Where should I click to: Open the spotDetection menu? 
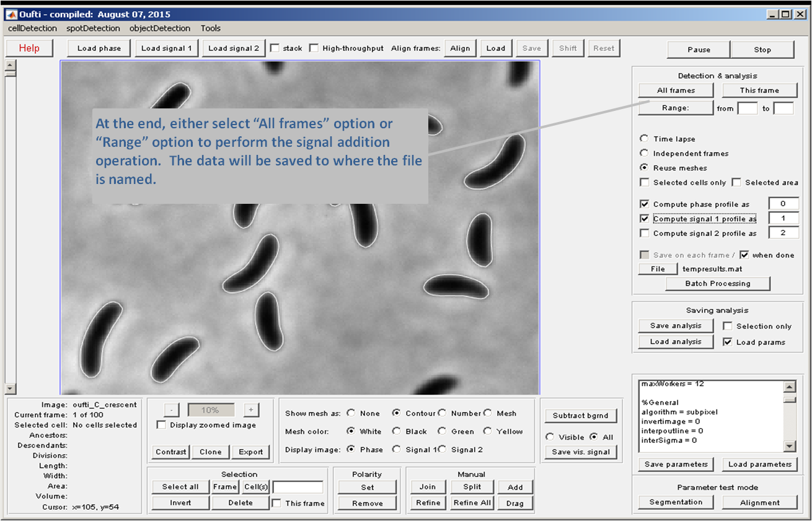coord(93,28)
